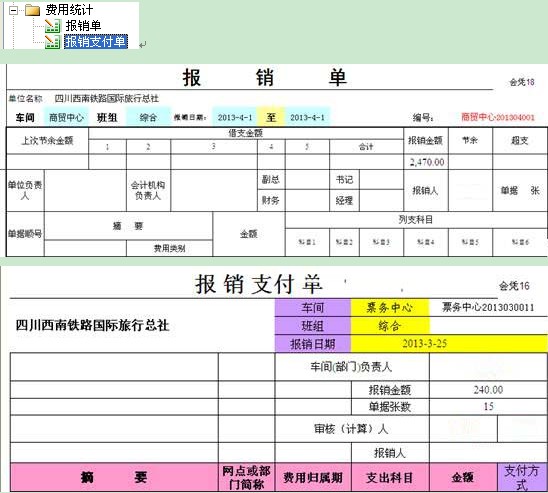548x493 pixels.
Task: Click the 报销日期 2013-3-25 field
Action: (x=449, y=343)
